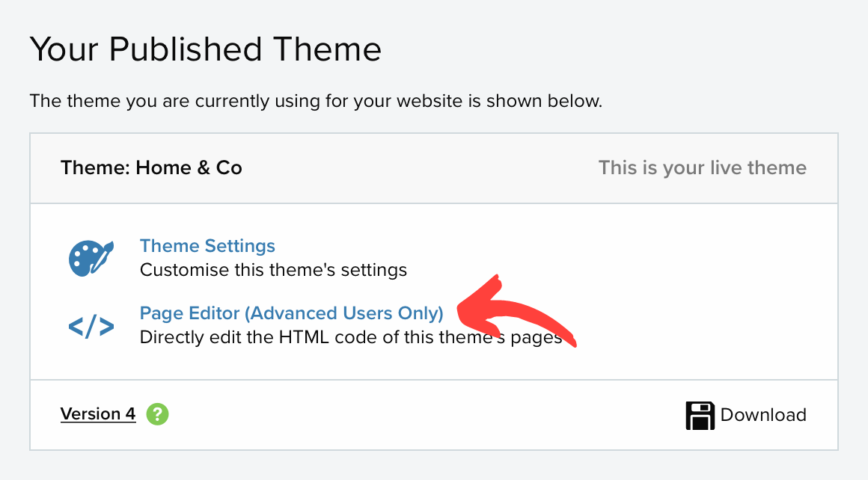Image resolution: width=868 pixels, height=480 pixels.
Task: Open the green question mark help icon
Action: coord(157,413)
